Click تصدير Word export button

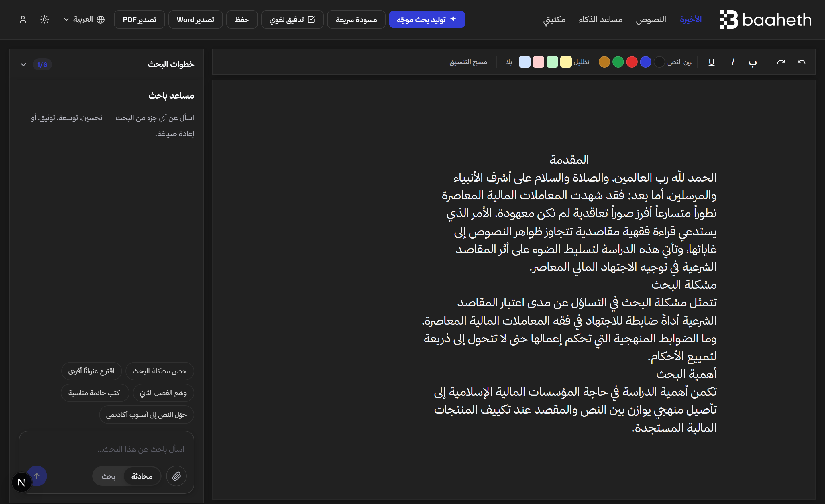click(x=196, y=19)
